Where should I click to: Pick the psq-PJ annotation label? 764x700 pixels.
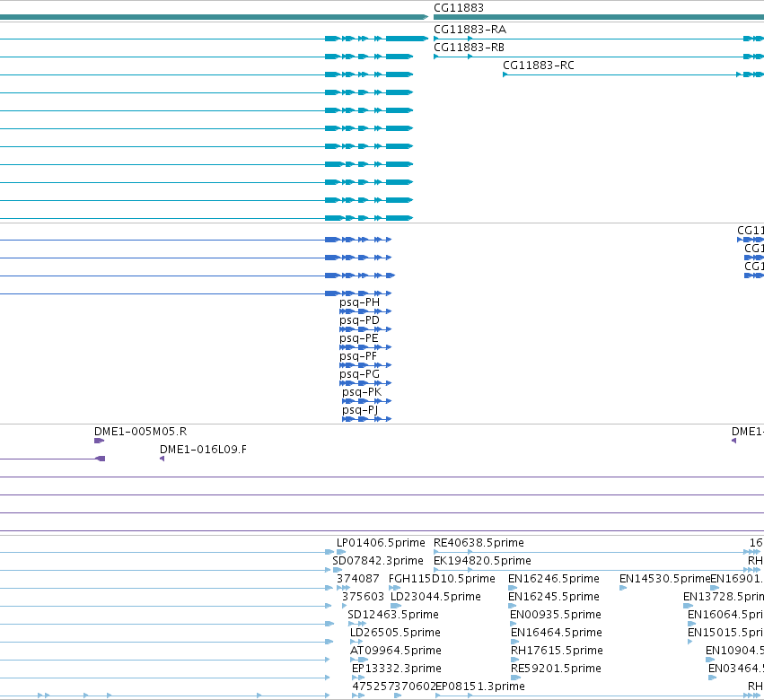coord(360,411)
